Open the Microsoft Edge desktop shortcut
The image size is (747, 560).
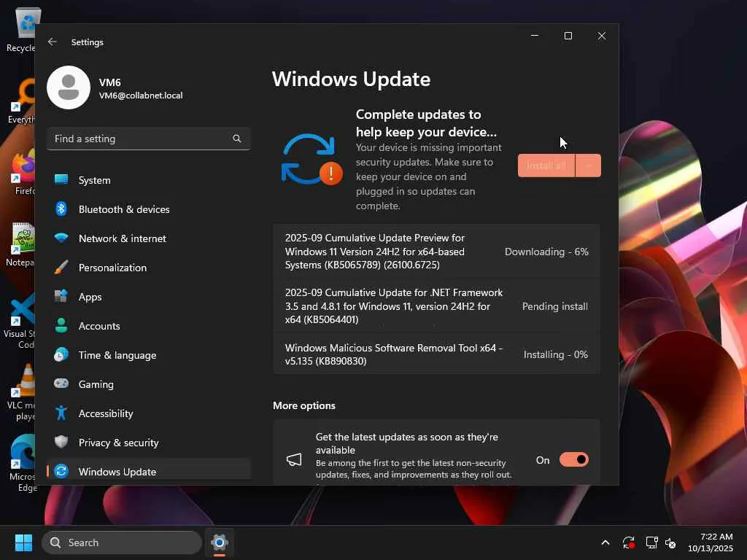coord(21,463)
